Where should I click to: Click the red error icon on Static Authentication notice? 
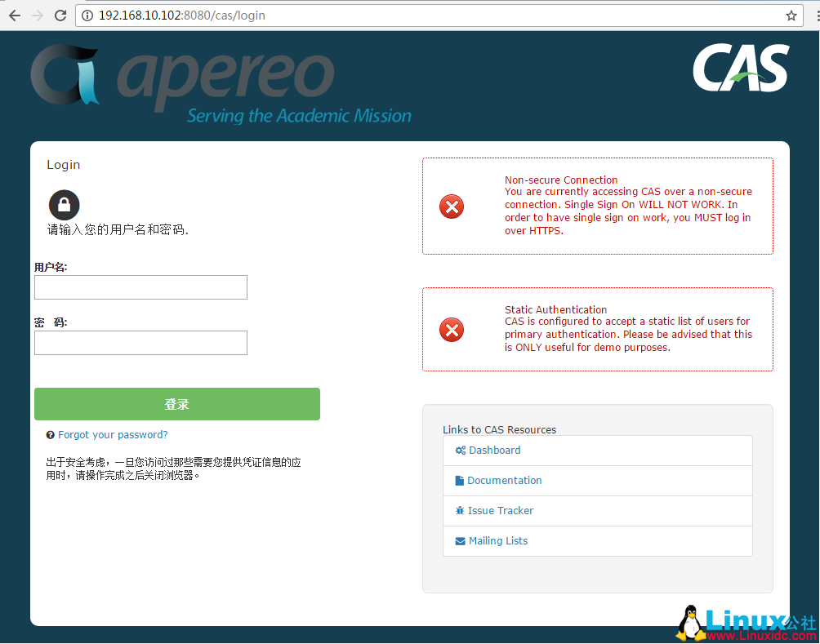point(451,330)
